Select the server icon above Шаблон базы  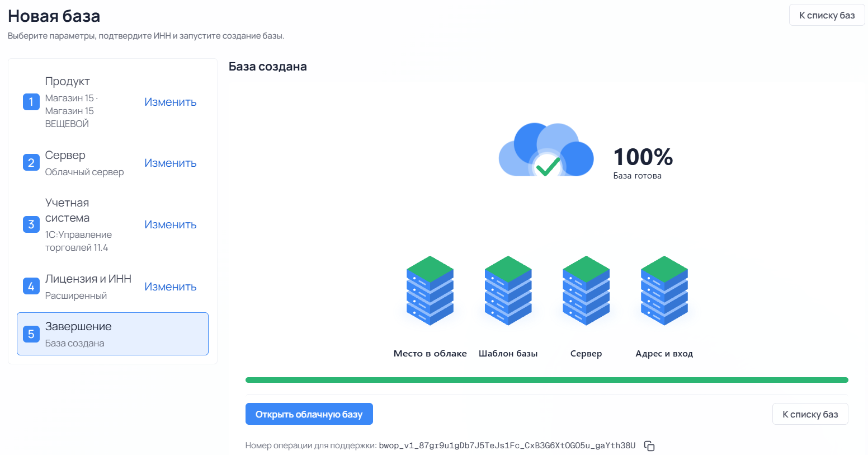point(508,290)
